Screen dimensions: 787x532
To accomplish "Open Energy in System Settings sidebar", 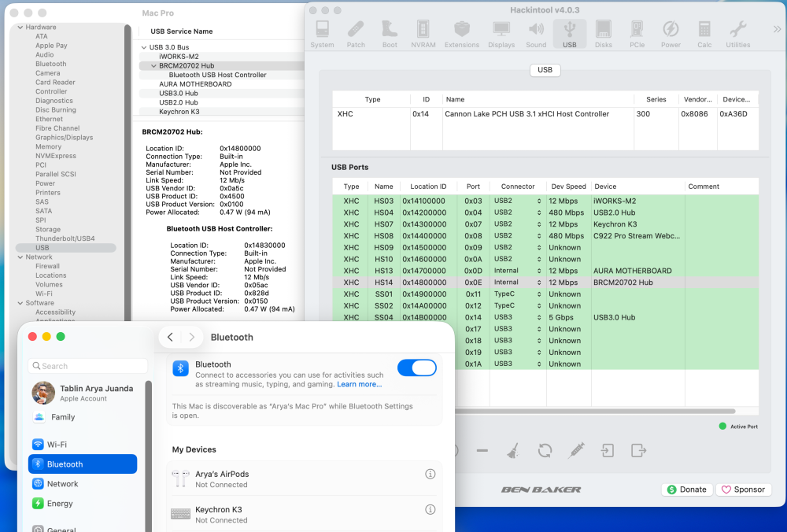I will click(83, 504).
